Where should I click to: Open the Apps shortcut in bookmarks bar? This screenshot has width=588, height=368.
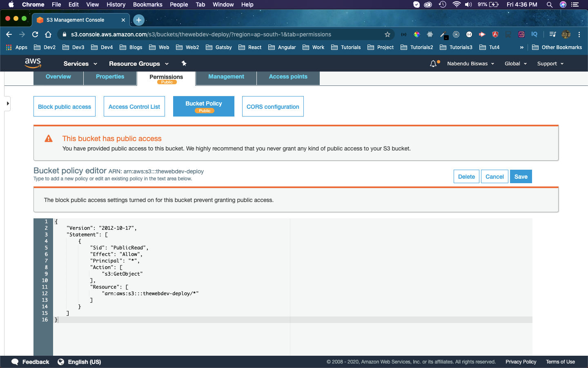(17, 47)
